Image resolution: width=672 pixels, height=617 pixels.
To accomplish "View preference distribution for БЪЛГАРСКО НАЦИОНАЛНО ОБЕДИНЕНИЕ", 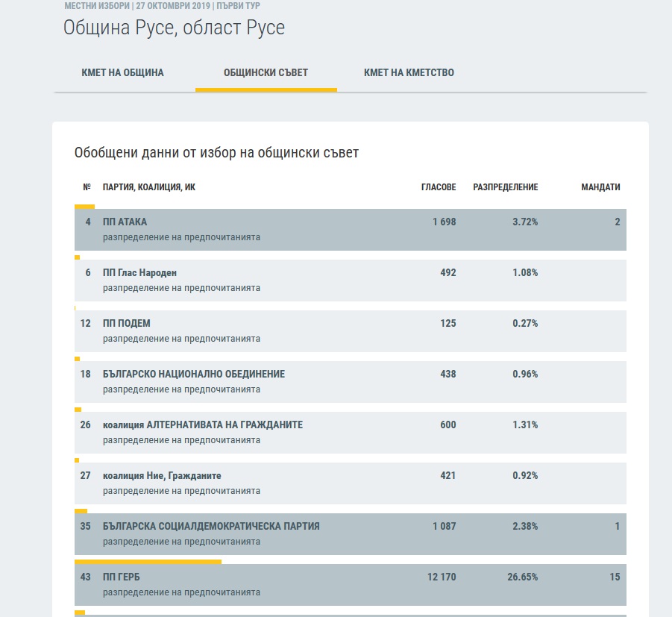I will point(181,389).
